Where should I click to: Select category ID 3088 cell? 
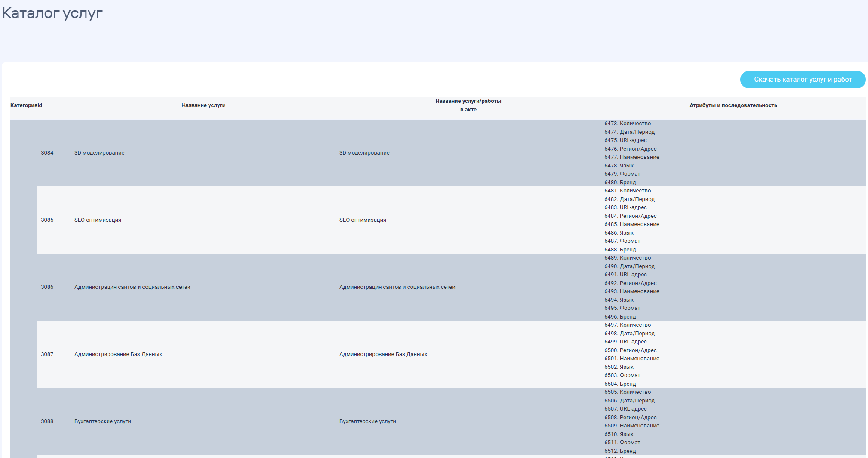click(47, 421)
